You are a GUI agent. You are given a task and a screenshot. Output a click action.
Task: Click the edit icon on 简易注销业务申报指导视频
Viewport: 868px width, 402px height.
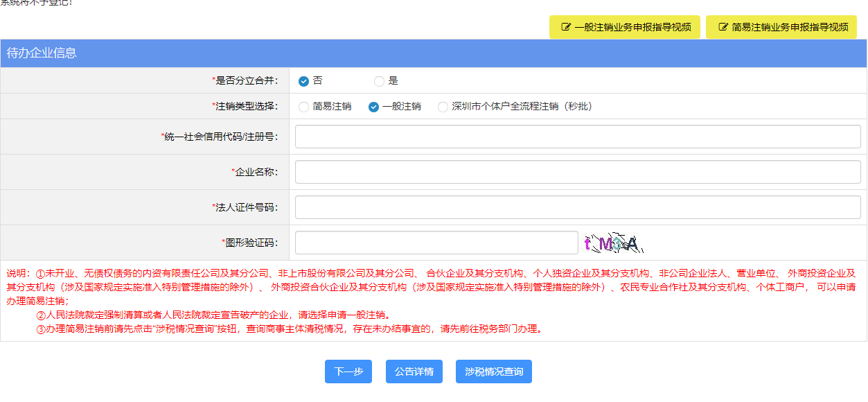[x=723, y=27]
